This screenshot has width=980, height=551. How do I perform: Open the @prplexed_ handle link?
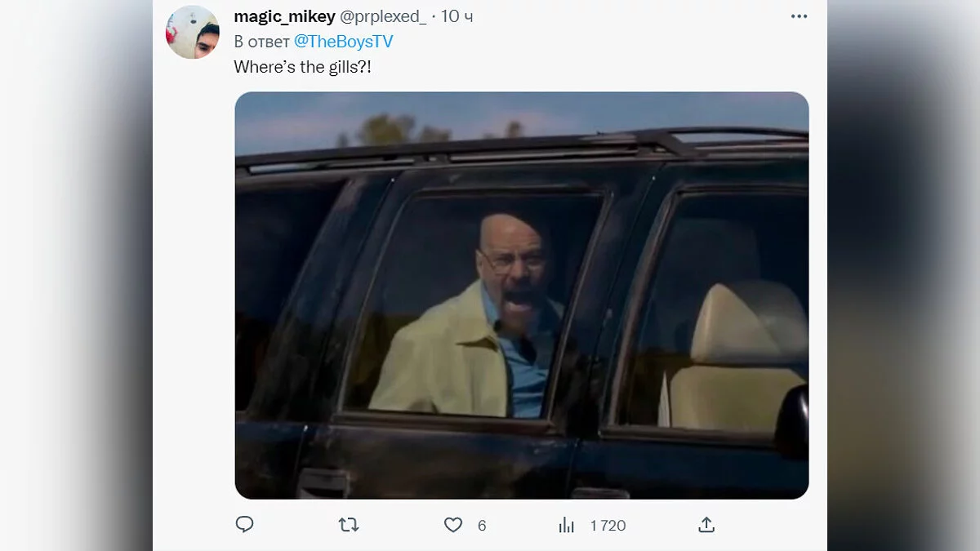(x=383, y=17)
